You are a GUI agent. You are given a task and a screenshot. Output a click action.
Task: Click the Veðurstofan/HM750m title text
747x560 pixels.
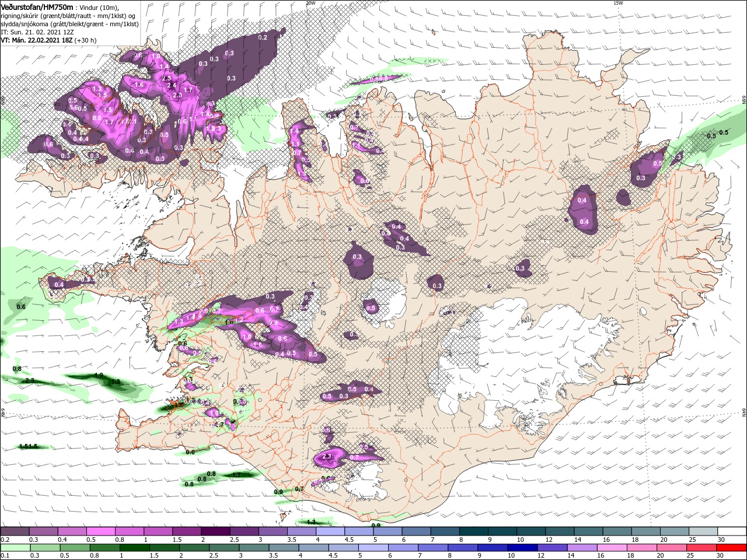pos(37,7)
